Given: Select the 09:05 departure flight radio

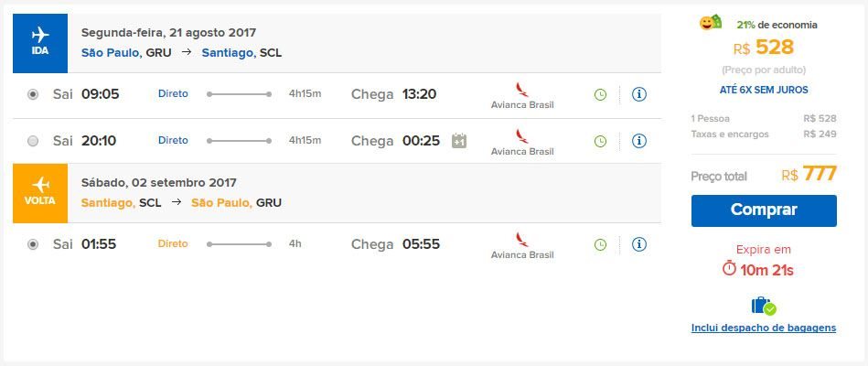Looking at the screenshot, I should pyautogui.click(x=34, y=94).
